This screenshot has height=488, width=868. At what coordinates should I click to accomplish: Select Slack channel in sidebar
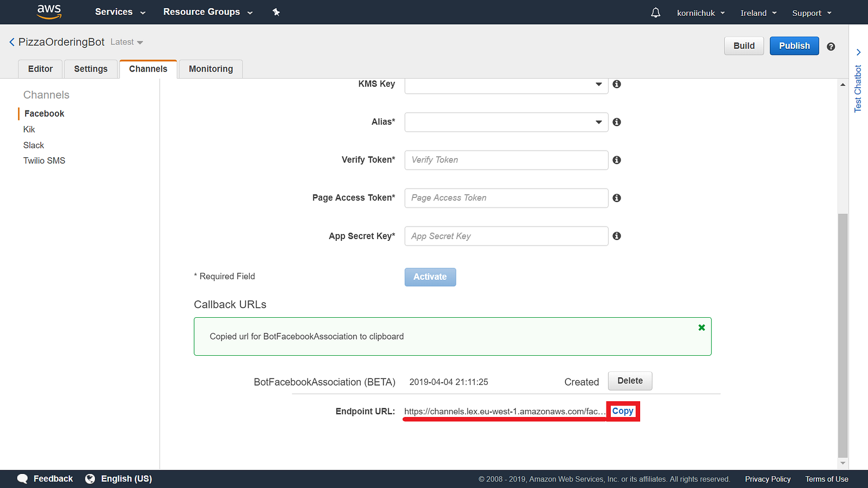[x=34, y=145]
